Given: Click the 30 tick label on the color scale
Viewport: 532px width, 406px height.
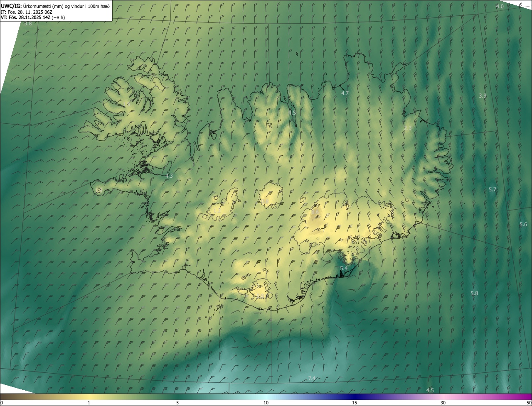Looking at the screenshot, I should pyautogui.click(x=443, y=403).
